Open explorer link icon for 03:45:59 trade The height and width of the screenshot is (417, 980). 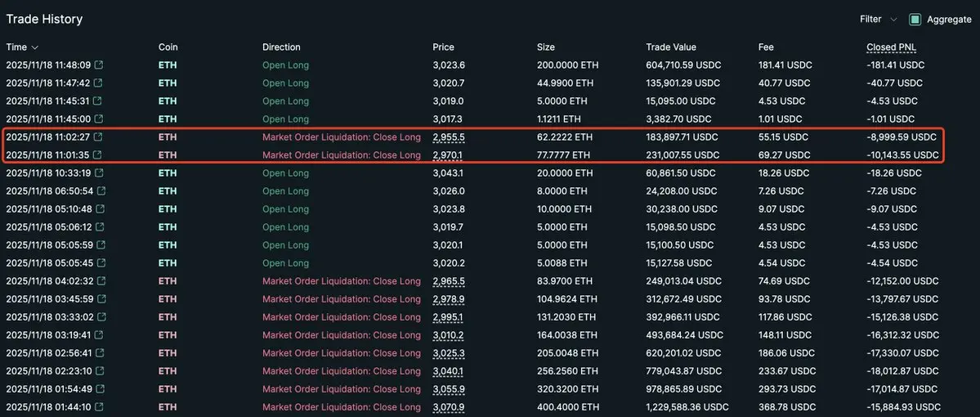101,299
